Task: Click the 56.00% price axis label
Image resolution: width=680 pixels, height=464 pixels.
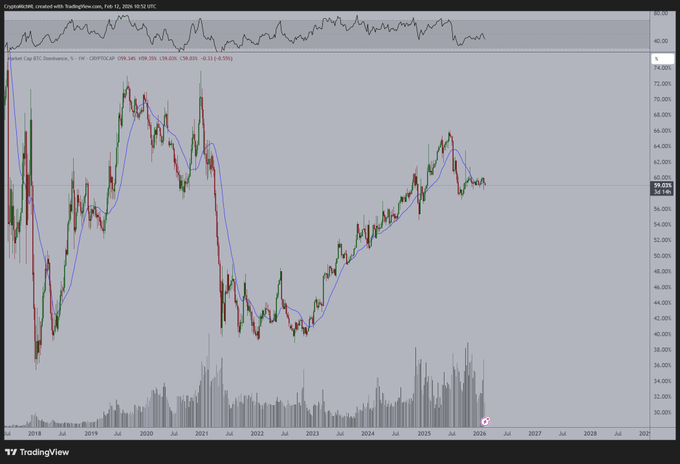Action: (x=662, y=209)
